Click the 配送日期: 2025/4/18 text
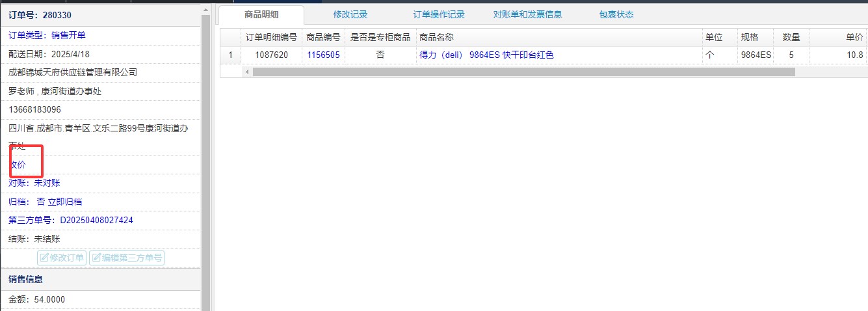Screen dimensions: 868x311 (x=49, y=54)
